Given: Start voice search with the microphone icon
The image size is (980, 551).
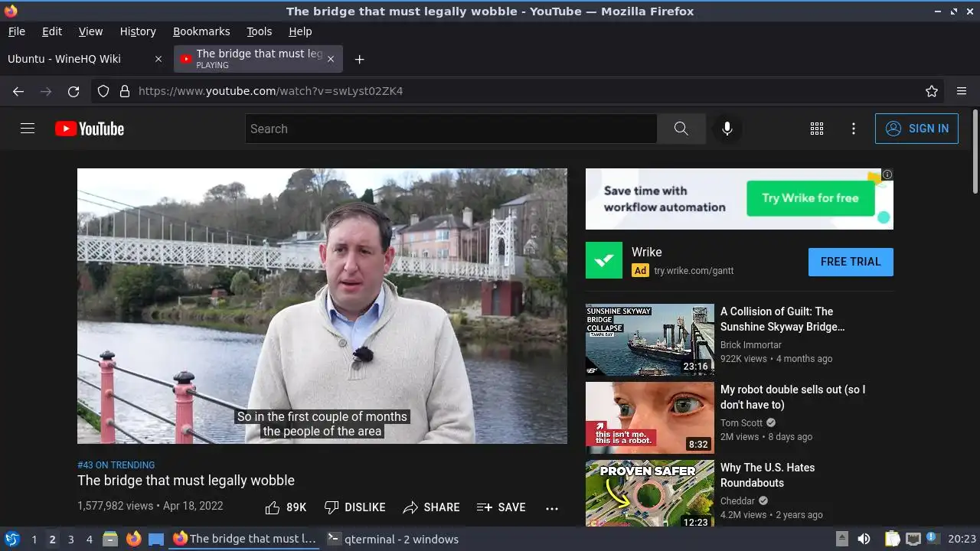Looking at the screenshot, I should pos(727,129).
